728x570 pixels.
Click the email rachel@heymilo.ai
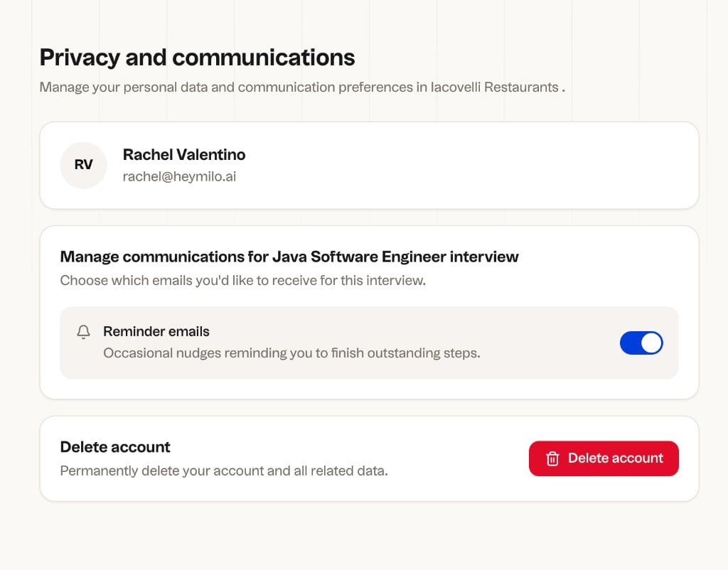pos(179,176)
